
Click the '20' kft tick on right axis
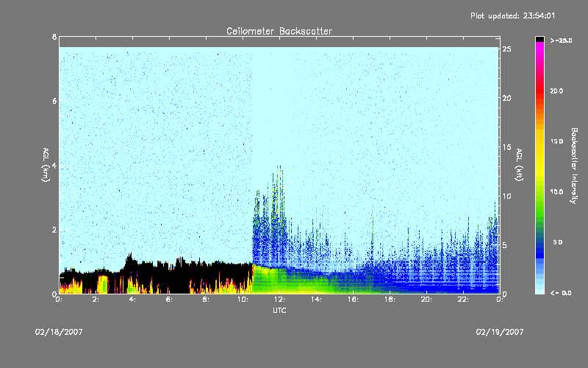click(x=506, y=99)
